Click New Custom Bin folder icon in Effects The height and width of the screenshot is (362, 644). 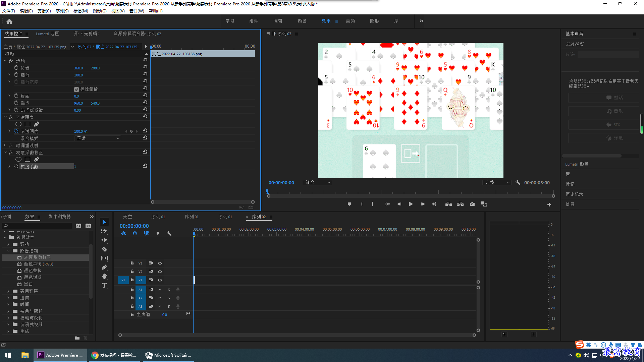(x=77, y=338)
